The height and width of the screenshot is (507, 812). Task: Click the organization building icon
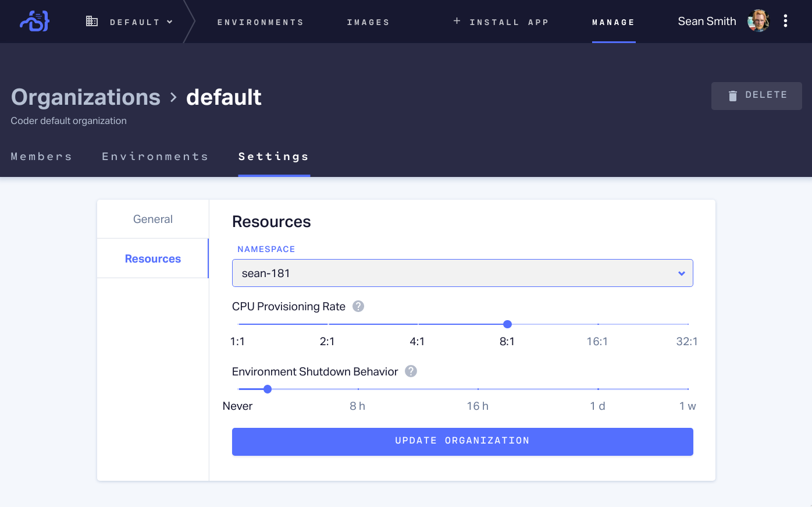[x=92, y=22]
